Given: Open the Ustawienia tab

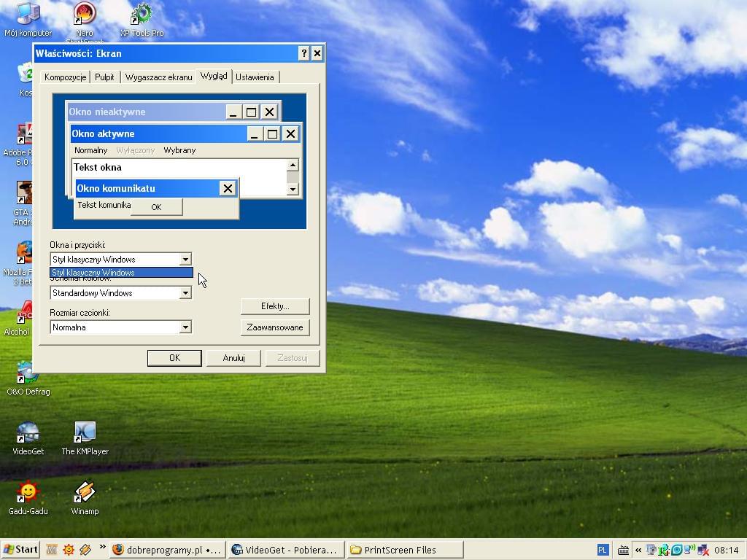Looking at the screenshot, I should [255, 77].
